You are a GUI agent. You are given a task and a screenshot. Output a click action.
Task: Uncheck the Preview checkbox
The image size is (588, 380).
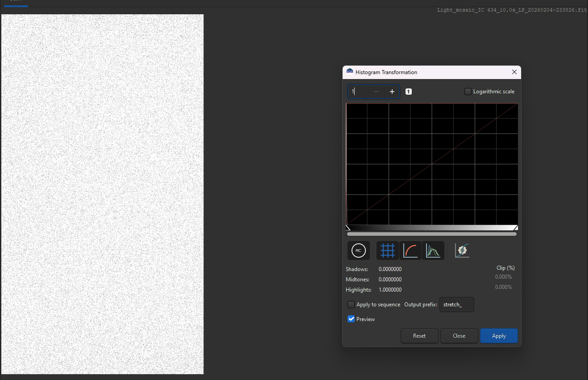351,319
